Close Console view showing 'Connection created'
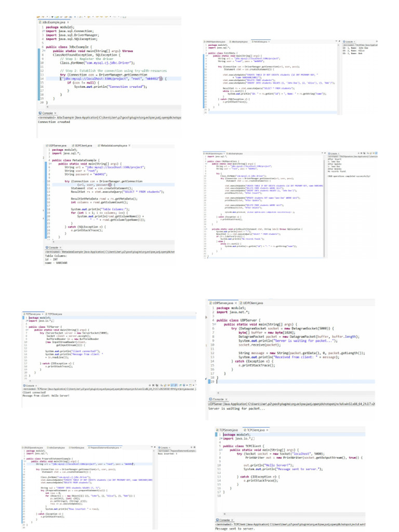Screen dimensions: 399x532 click(x=55, y=113)
